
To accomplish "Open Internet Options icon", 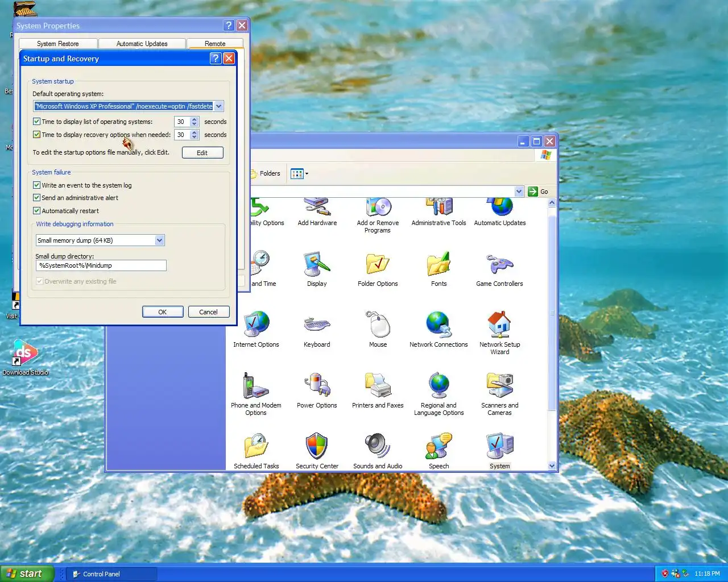I will (256, 330).
